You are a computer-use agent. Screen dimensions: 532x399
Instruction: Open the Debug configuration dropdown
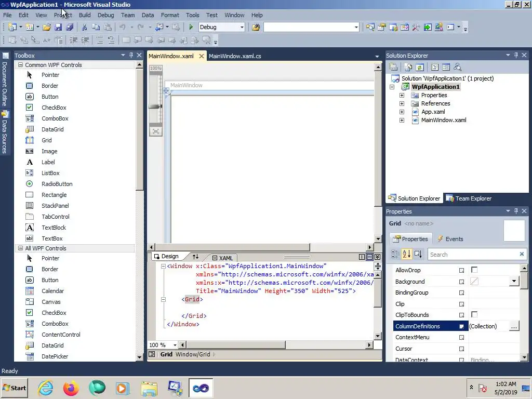coord(242,27)
